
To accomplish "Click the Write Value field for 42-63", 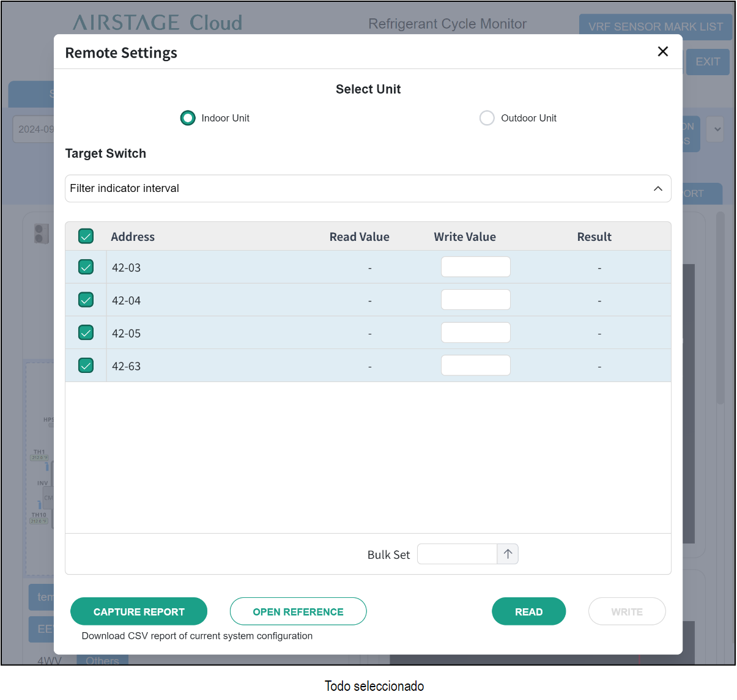I will pyautogui.click(x=475, y=366).
